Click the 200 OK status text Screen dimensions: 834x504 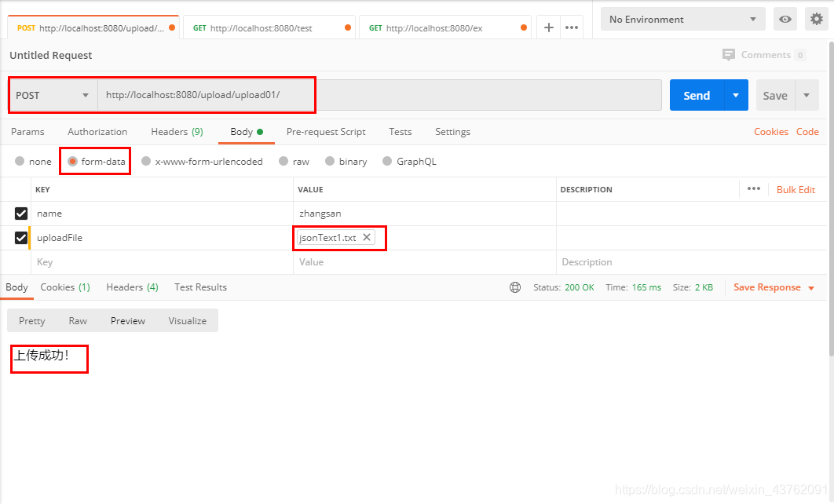[x=580, y=287]
